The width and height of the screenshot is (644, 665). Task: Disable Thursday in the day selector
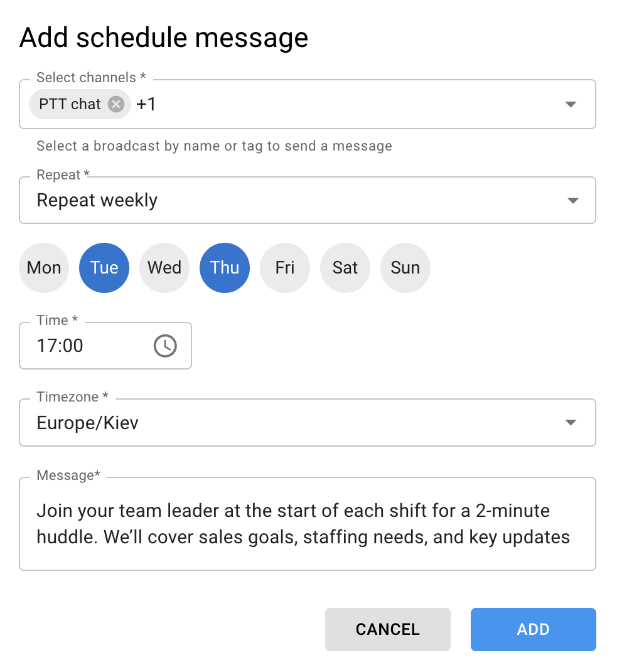224,267
